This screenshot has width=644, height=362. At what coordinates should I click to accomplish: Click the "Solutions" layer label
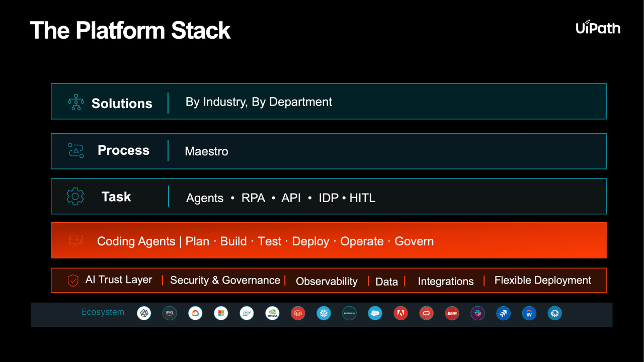[x=122, y=104]
